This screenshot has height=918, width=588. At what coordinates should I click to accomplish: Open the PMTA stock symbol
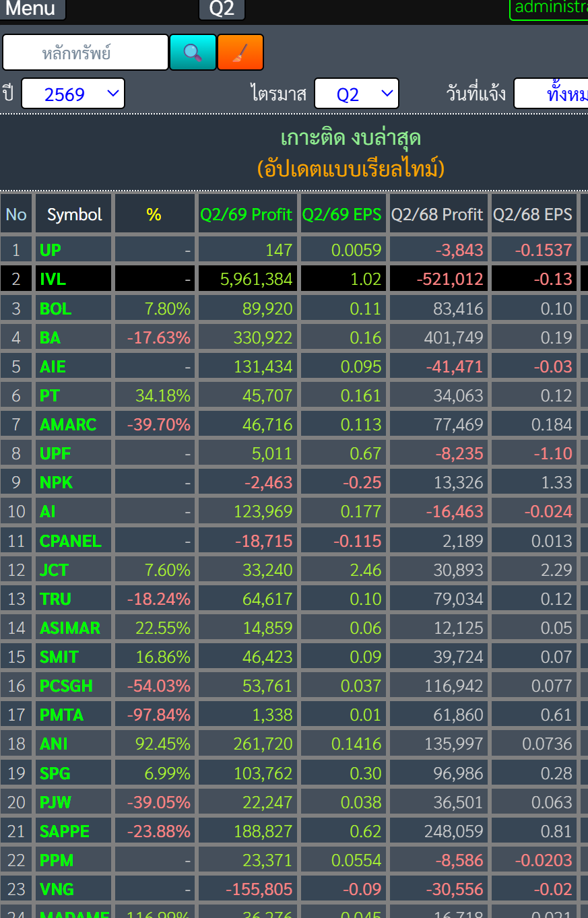click(61, 715)
